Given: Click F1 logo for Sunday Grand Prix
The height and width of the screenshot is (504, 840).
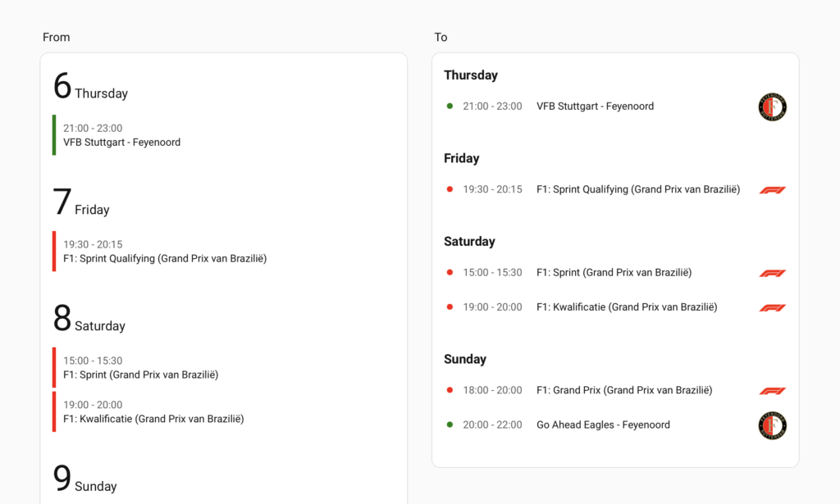Looking at the screenshot, I should 772,391.
